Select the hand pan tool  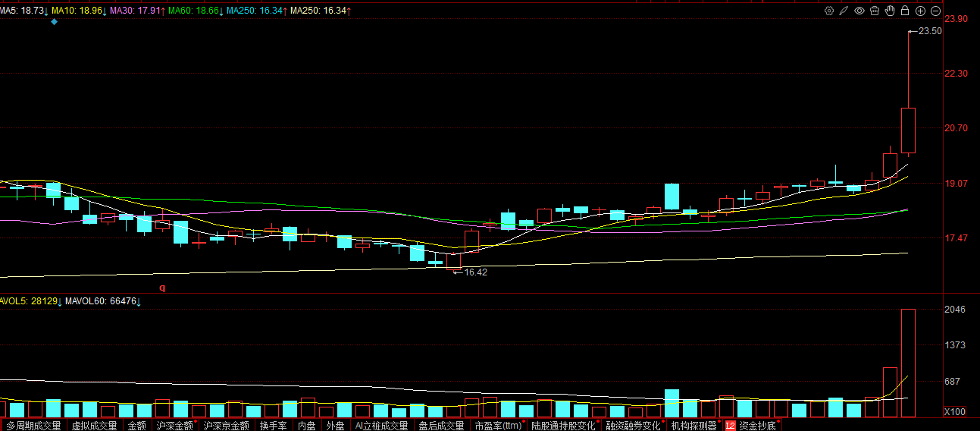(890, 11)
